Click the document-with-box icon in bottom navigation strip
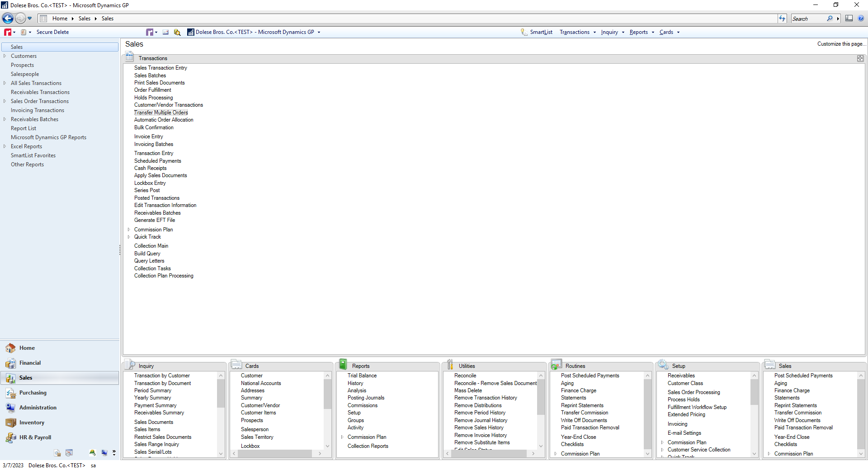Image resolution: width=868 pixels, height=470 pixels. click(57, 453)
